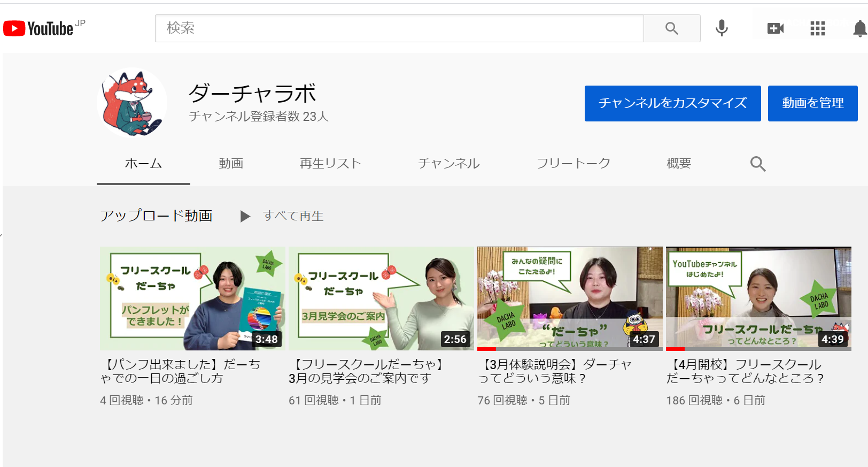
Task: Open the 3:48 pamphlet video thumbnail
Action: (x=192, y=298)
